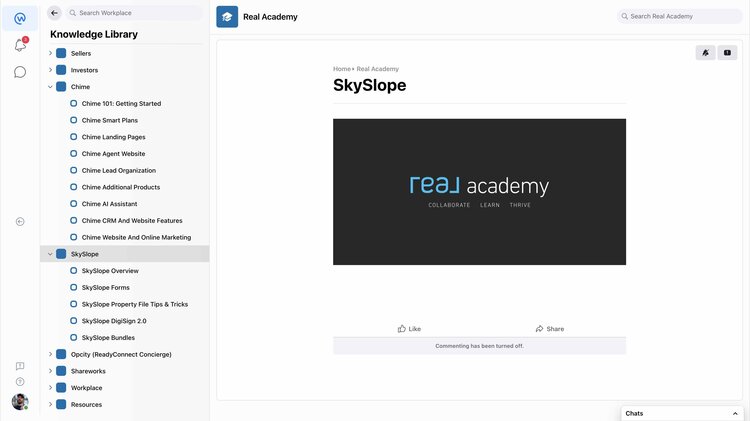The width and height of the screenshot is (750, 421).
Task: Click the SkySlope category blue icon
Action: pos(61,254)
